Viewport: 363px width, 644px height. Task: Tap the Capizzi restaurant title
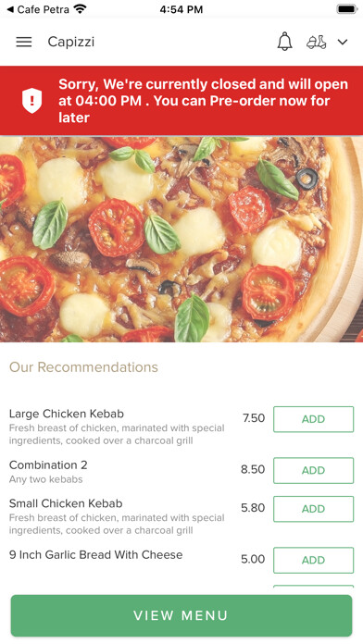[71, 42]
